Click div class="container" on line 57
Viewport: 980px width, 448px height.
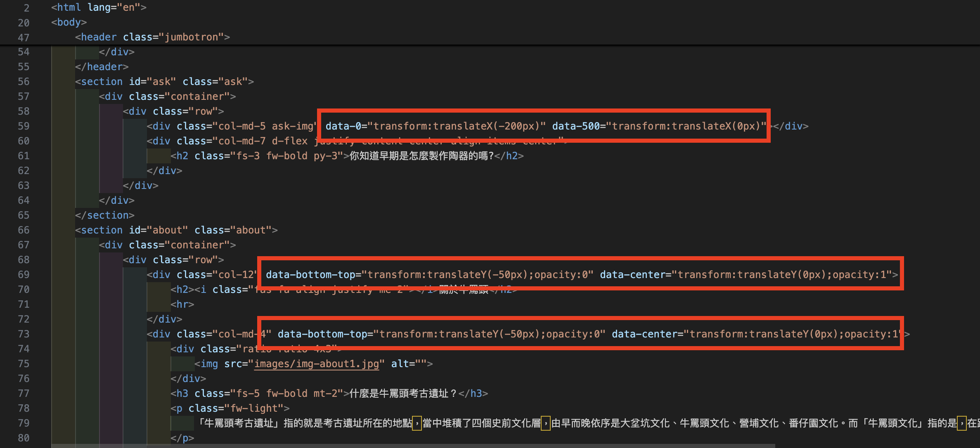pos(167,97)
